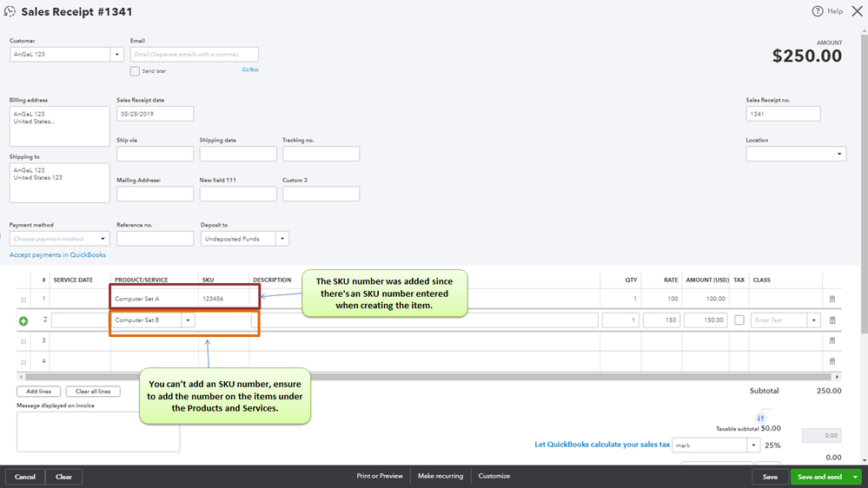This screenshot has width=868, height=488.
Task: Click the New field 111 input
Action: [x=238, y=194]
